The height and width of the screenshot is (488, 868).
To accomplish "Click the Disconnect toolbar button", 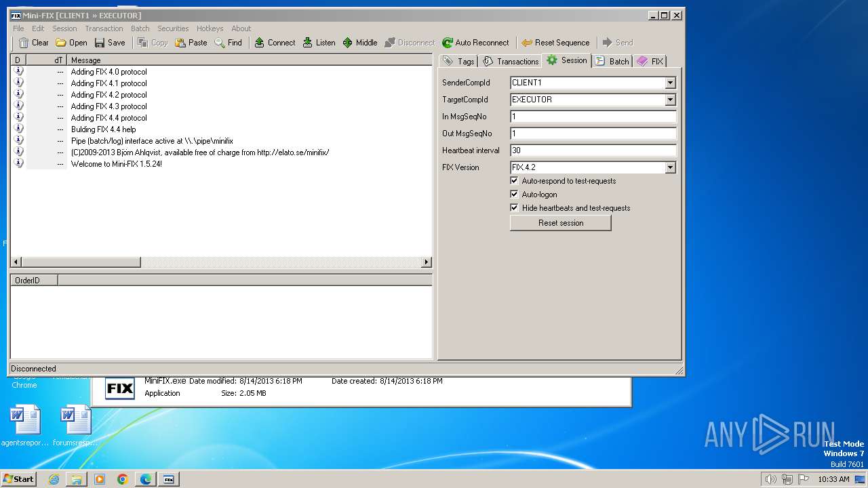I will tap(410, 43).
